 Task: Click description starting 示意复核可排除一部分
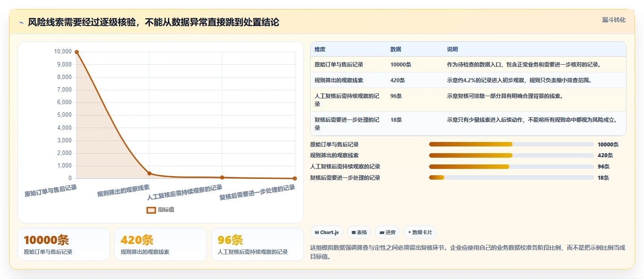click(x=505, y=96)
